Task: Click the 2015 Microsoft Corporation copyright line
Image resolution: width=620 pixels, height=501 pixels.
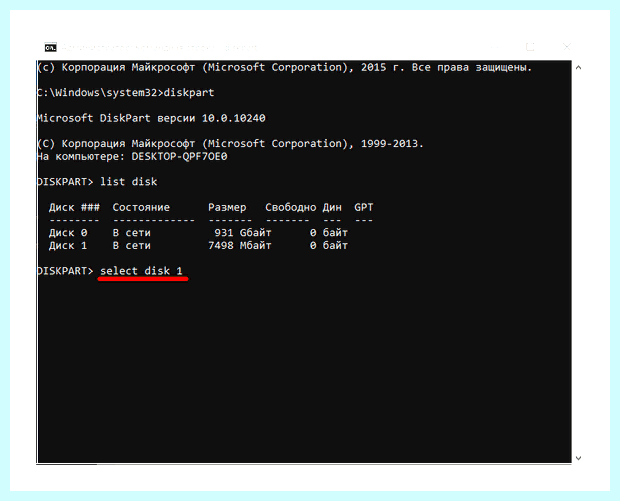Action: click(284, 68)
